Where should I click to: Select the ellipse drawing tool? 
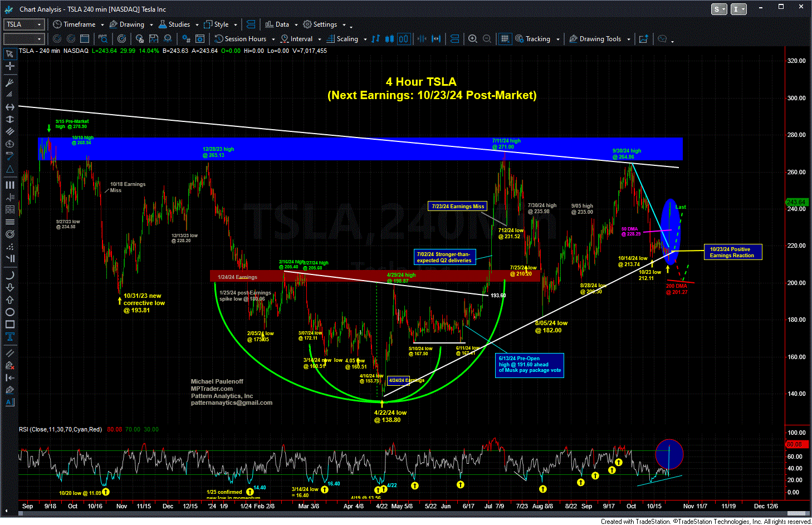9,312
